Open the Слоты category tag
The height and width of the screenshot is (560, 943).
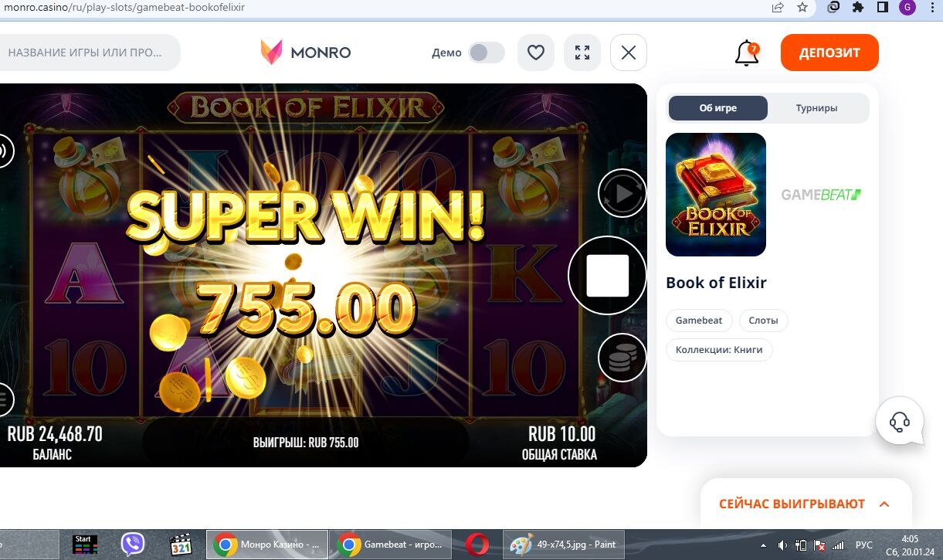[764, 320]
